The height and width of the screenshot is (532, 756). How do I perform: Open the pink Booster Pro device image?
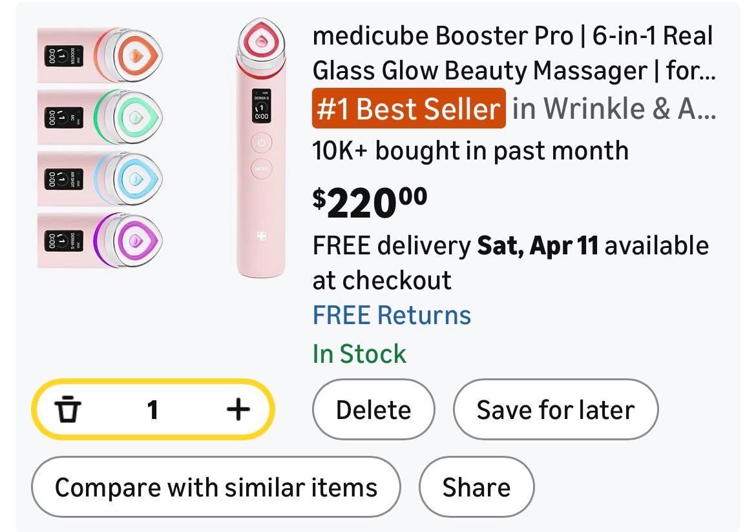pos(261,150)
